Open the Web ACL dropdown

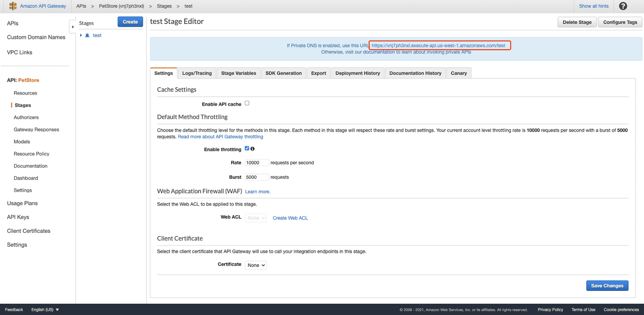point(256,218)
